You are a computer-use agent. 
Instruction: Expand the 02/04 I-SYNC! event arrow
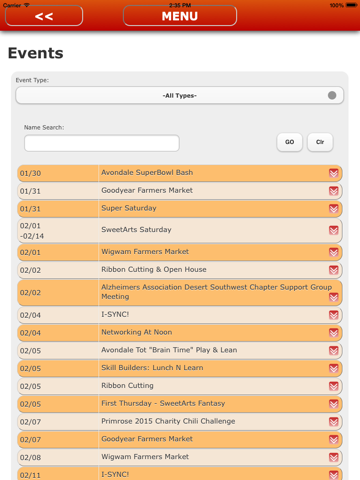tap(333, 315)
